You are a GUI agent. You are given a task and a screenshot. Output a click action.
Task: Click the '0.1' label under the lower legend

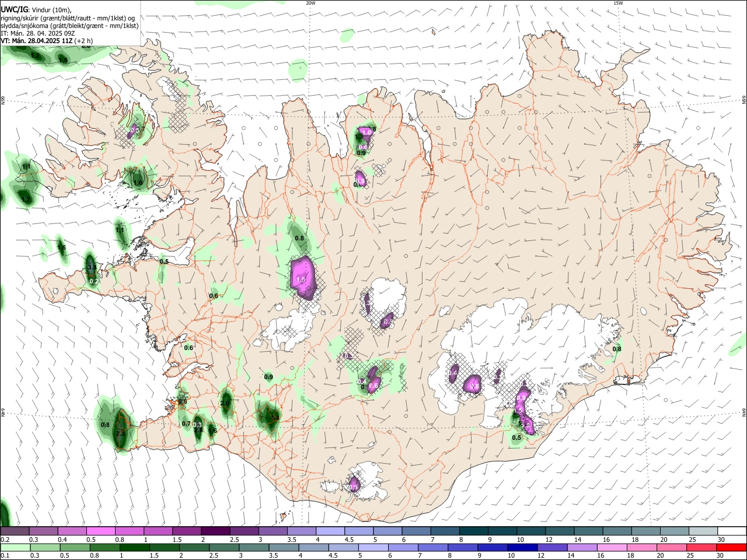4,556
